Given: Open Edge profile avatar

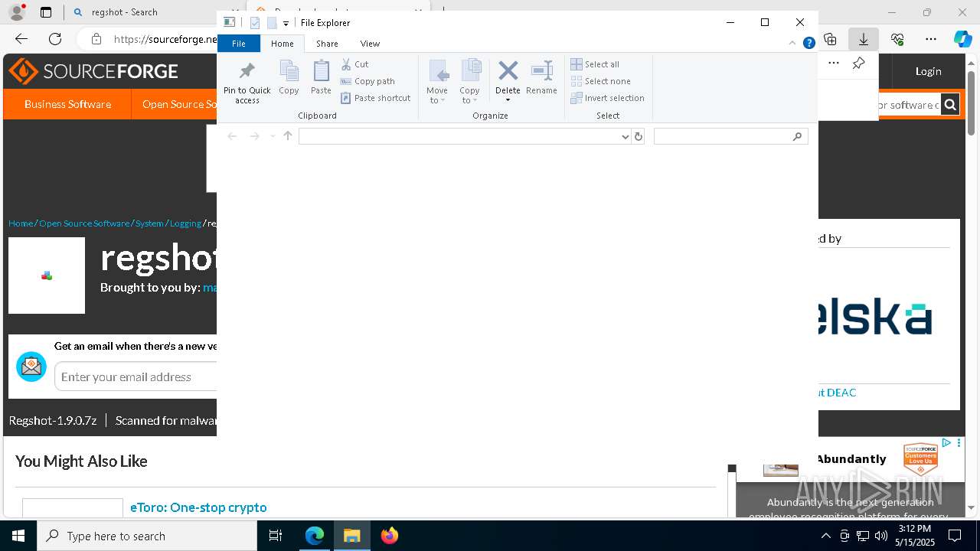Looking at the screenshot, I should [x=17, y=12].
